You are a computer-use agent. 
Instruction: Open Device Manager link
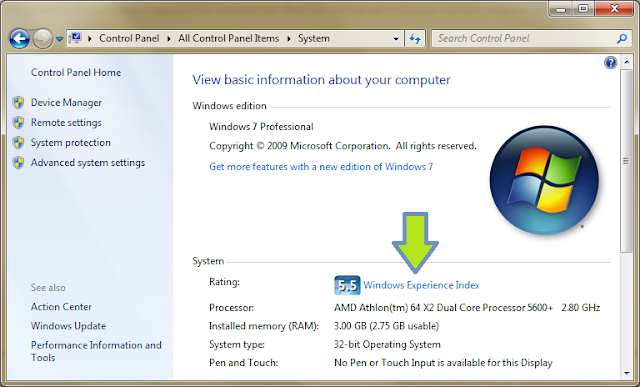[x=66, y=102]
